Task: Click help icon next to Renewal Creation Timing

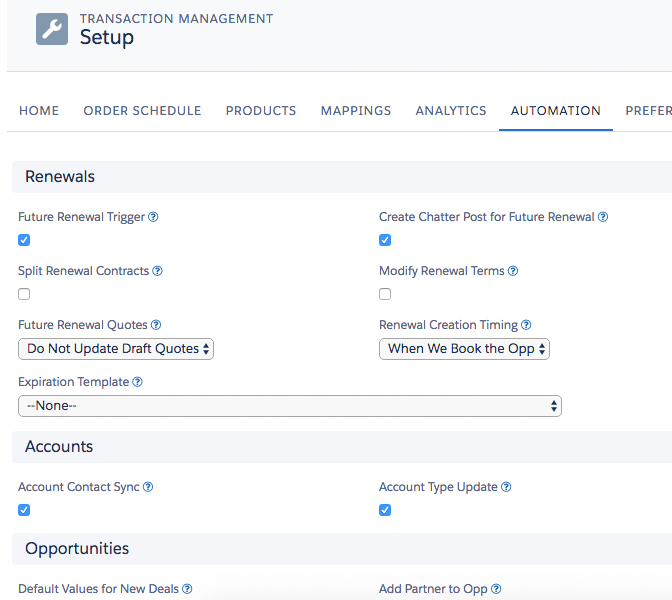Action: click(526, 325)
